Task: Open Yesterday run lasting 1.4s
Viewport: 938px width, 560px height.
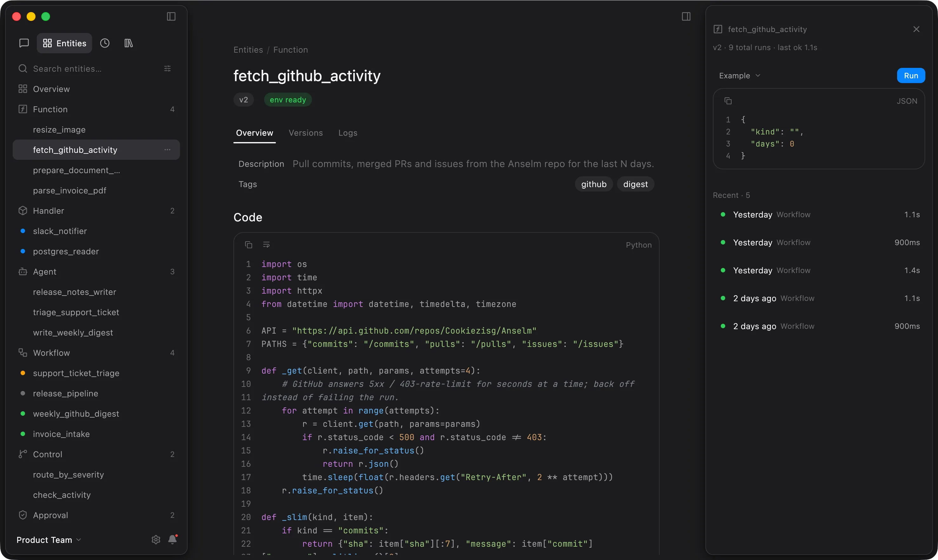Action: click(819, 270)
